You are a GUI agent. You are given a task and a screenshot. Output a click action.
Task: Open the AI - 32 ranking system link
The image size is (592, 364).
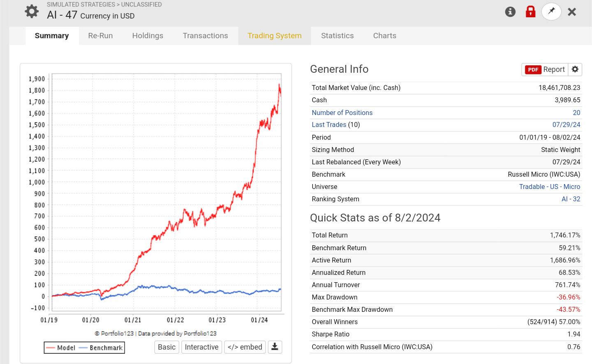click(571, 199)
